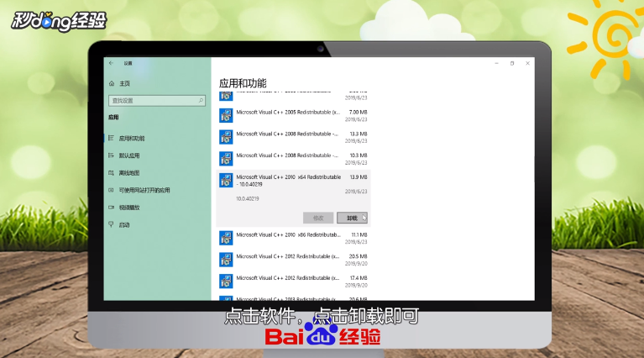Click the magnifier icon in 查找设置 box

[x=201, y=100]
